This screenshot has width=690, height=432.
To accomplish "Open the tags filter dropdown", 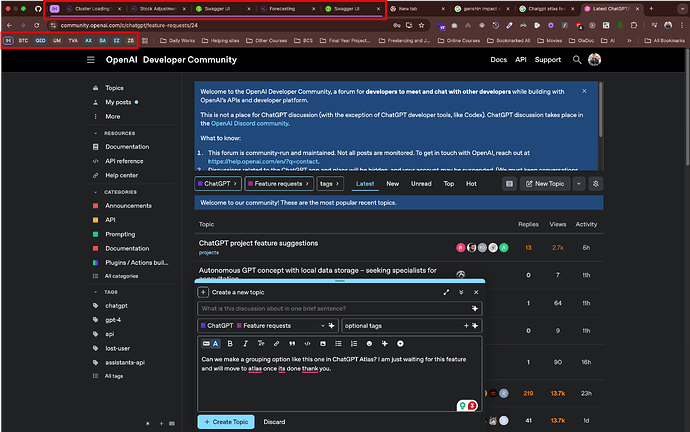I will 330,184.
